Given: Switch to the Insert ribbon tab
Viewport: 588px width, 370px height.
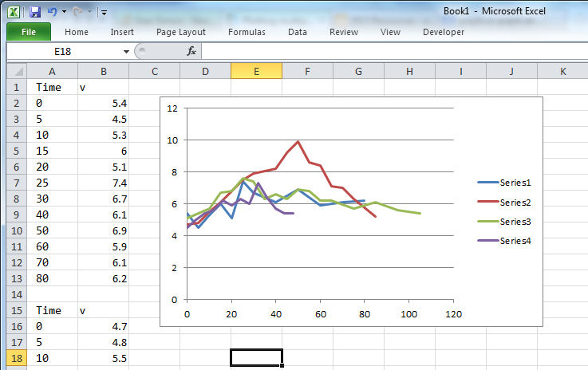Looking at the screenshot, I should 122,32.
